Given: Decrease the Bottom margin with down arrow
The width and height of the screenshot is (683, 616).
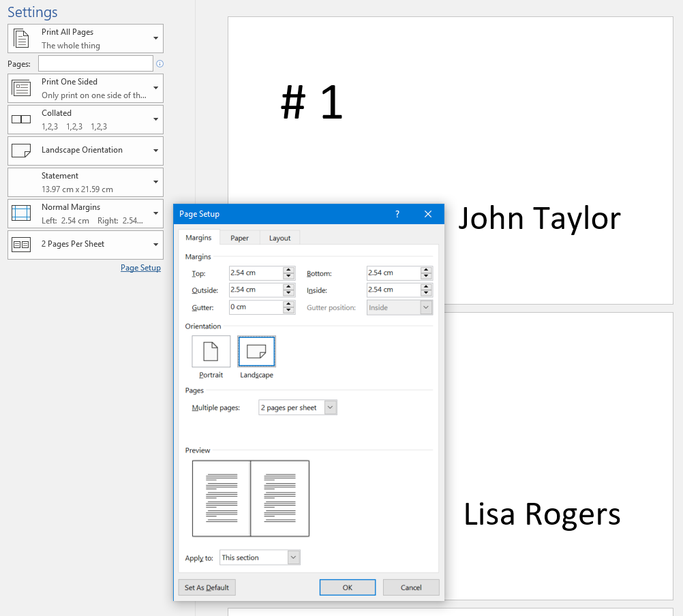Looking at the screenshot, I should coord(426,276).
